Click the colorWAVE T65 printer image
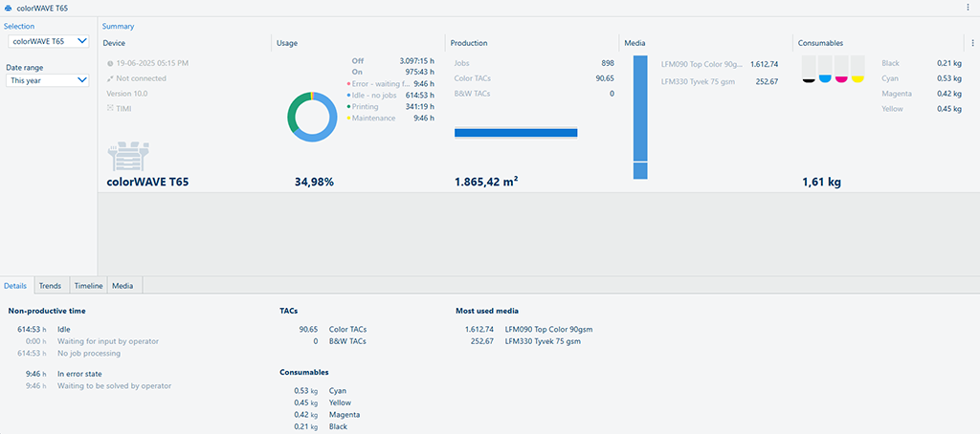The width and height of the screenshot is (980, 434). tap(132, 157)
